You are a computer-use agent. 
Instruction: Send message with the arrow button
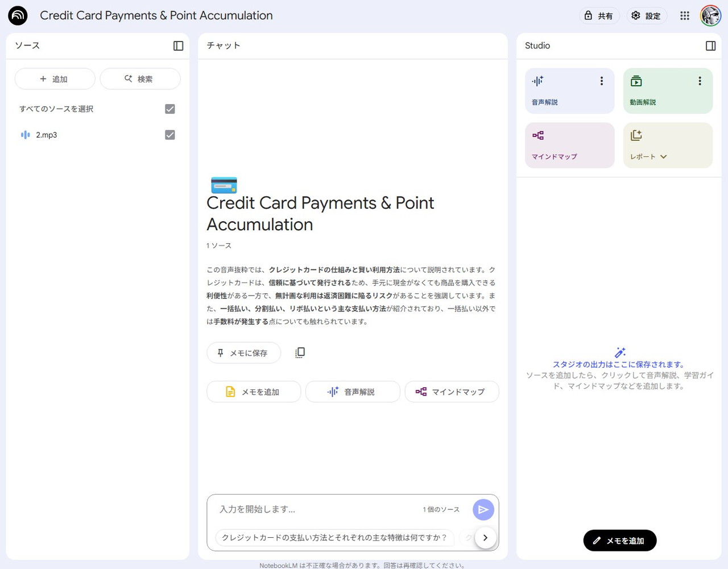point(483,510)
